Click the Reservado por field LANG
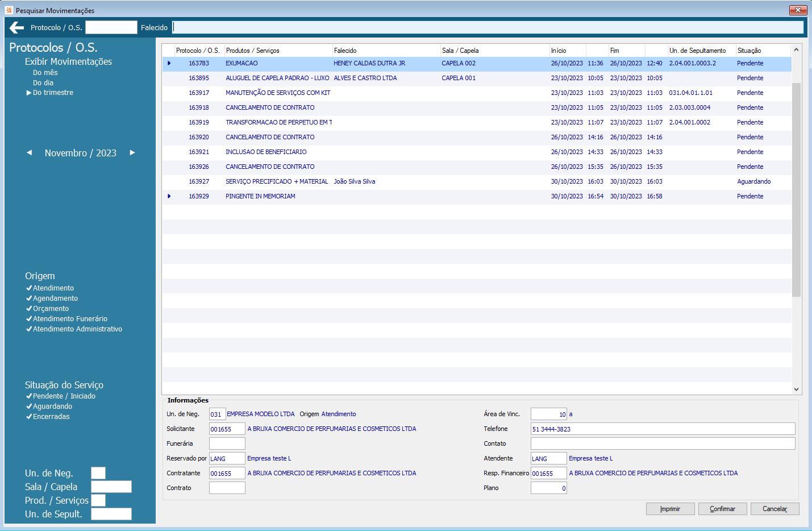This screenshot has width=812, height=531. 227,458
